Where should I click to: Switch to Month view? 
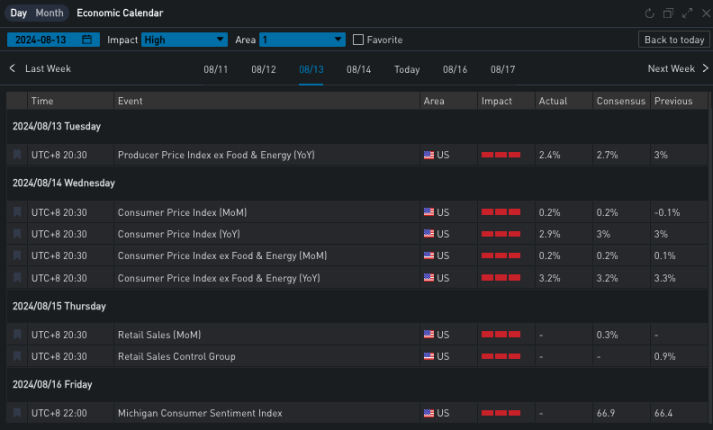[48, 13]
